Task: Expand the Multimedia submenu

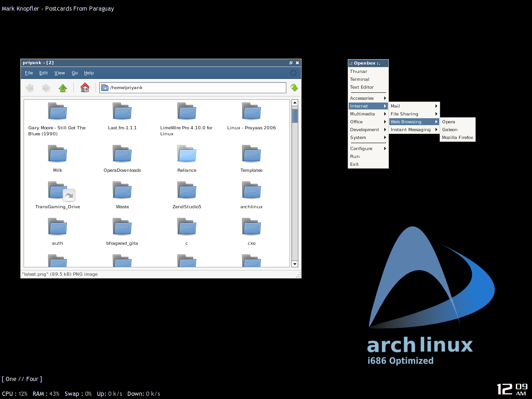Action: pyautogui.click(x=368, y=114)
